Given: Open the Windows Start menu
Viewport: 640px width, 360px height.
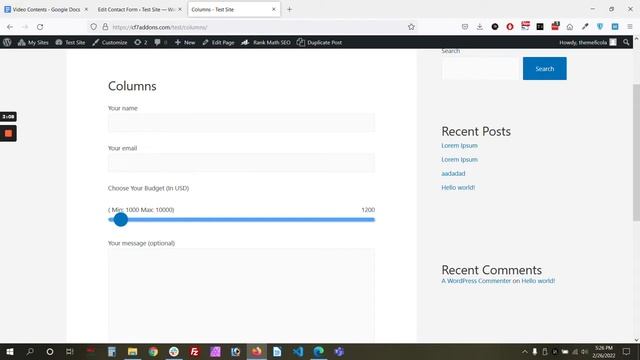Looking at the screenshot, I should point(10,351).
